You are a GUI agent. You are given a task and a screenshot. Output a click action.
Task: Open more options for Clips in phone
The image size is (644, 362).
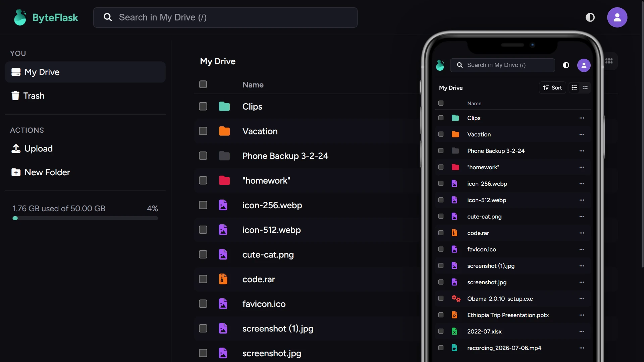click(x=582, y=118)
